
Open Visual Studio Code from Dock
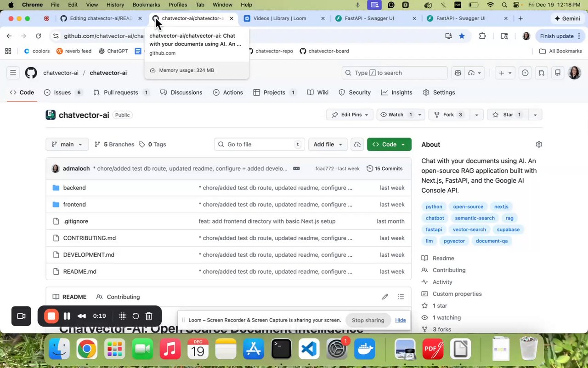click(x=309, y=349)
